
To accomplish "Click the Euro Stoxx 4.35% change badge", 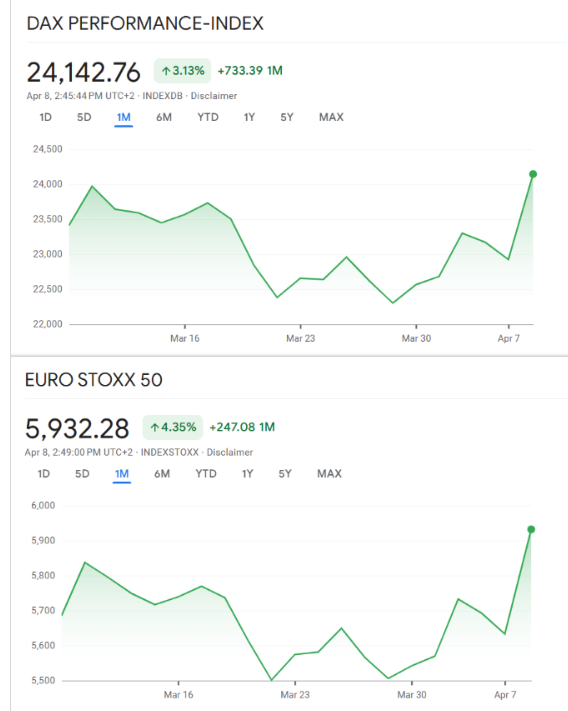I will click(173, 427).
